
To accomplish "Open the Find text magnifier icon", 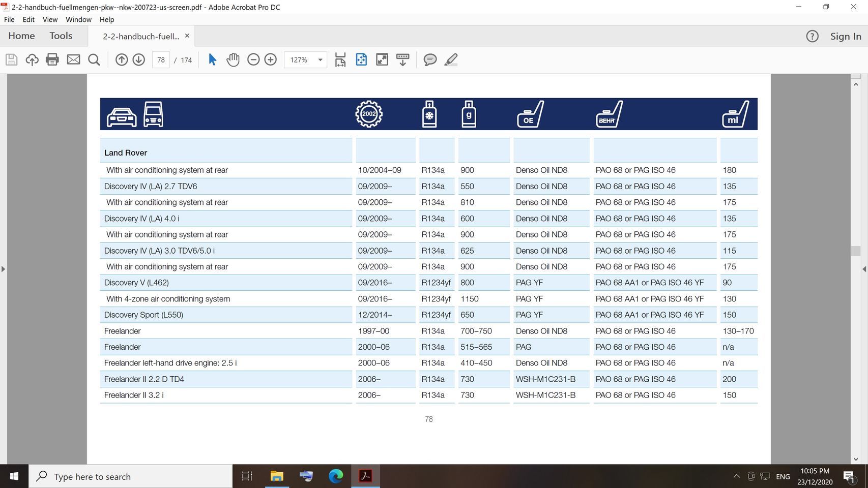I will click(x=94, y=59).
